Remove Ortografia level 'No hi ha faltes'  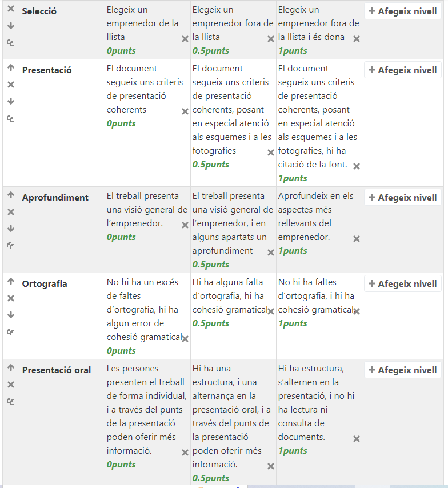(357, 311)
